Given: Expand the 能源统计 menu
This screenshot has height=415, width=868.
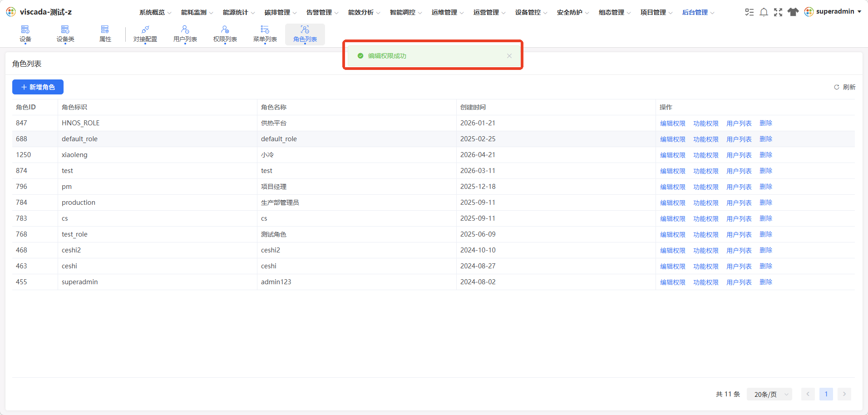Looking at the screenshot, I should pos(239,12).
